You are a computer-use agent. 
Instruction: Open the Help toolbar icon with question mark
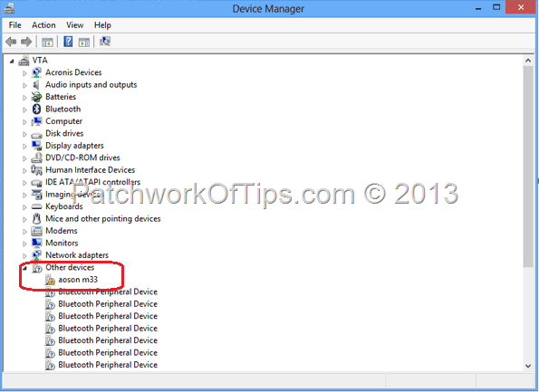click(68, 42)
